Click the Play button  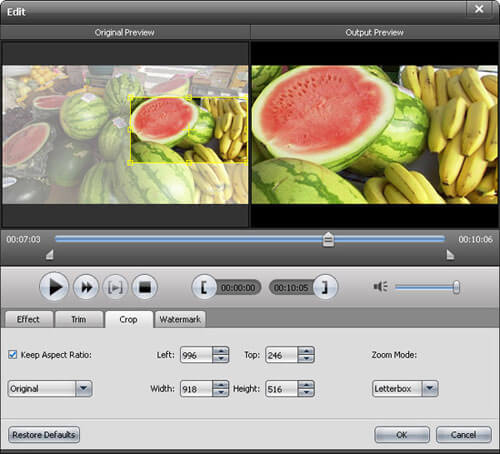coord(54,287)
